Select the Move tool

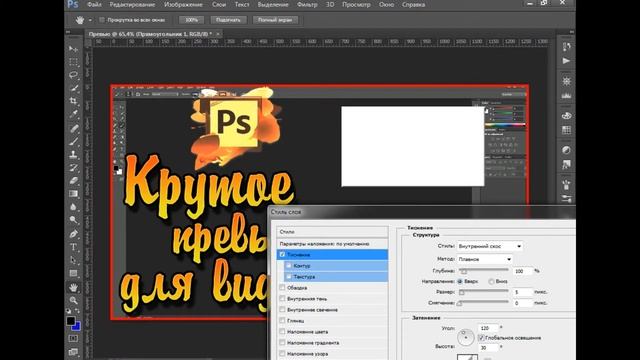(73, 49)
